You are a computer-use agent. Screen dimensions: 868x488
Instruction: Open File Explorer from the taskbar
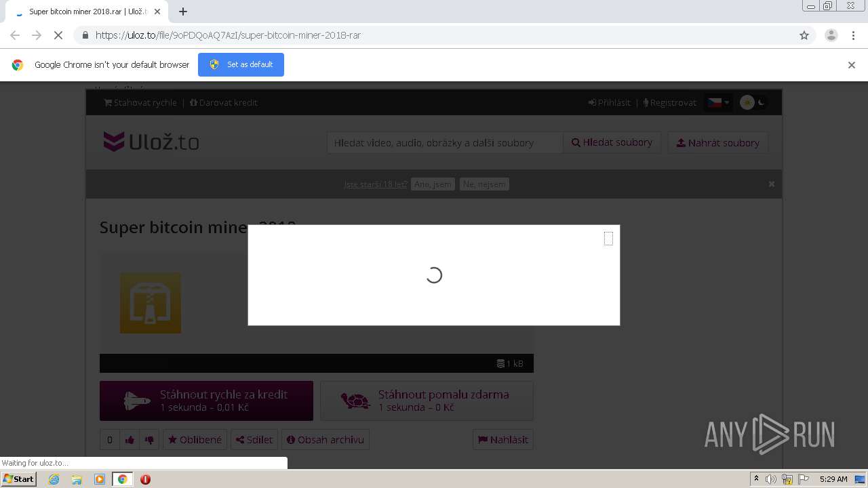[77, 479]
